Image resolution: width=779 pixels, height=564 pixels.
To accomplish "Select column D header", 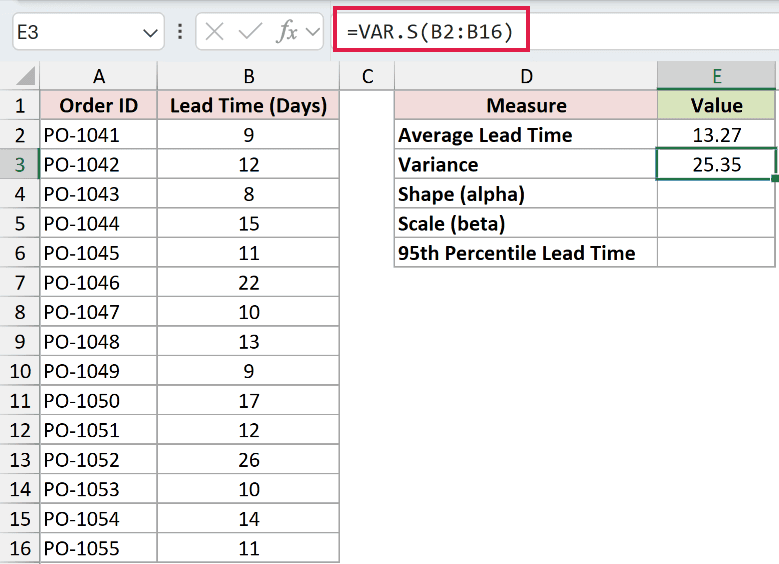I will [x=526, y=76].
